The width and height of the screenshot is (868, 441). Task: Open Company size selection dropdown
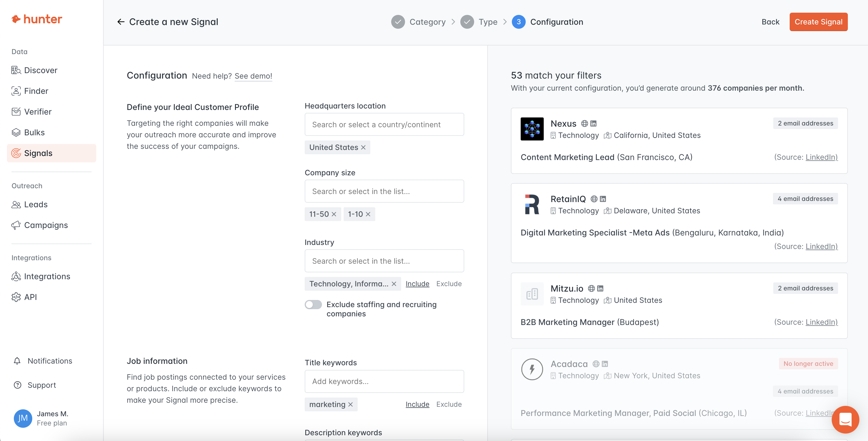(x=384, y=191)
